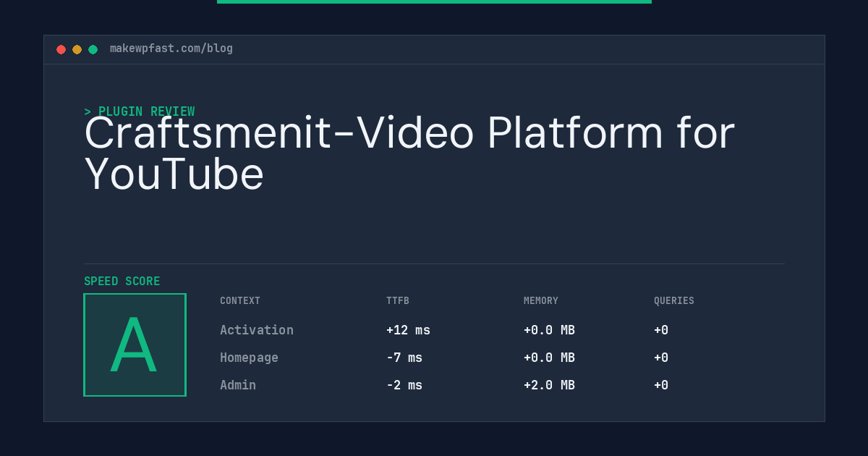Select the Homepage row label
Screen dimensions: 868x456
tap(249, 358)
